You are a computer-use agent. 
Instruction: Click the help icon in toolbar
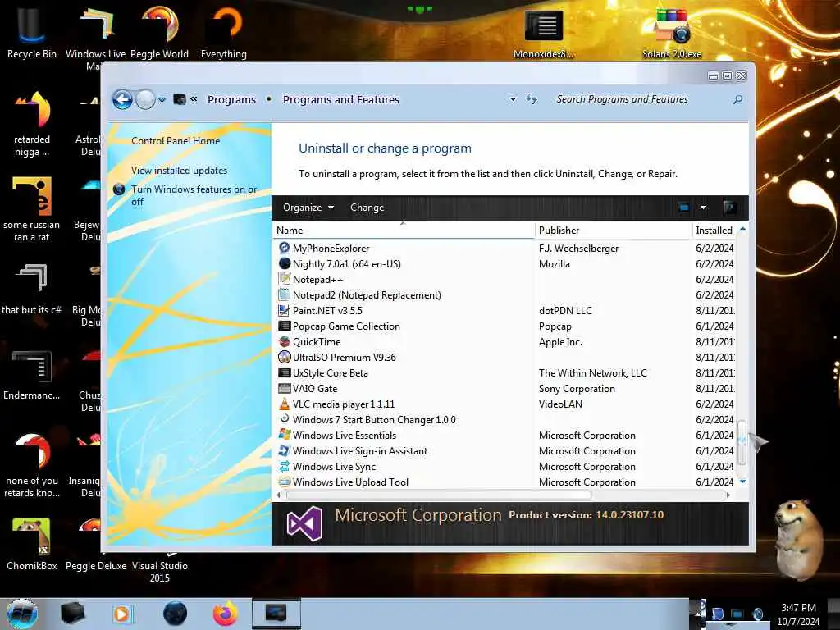coord(729,208)
